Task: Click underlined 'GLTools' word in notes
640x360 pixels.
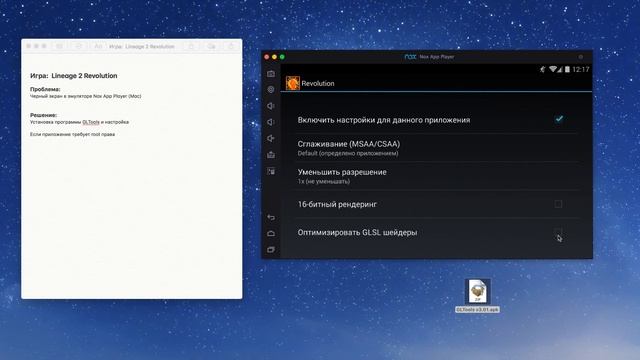Action: (x=91, y=122)
